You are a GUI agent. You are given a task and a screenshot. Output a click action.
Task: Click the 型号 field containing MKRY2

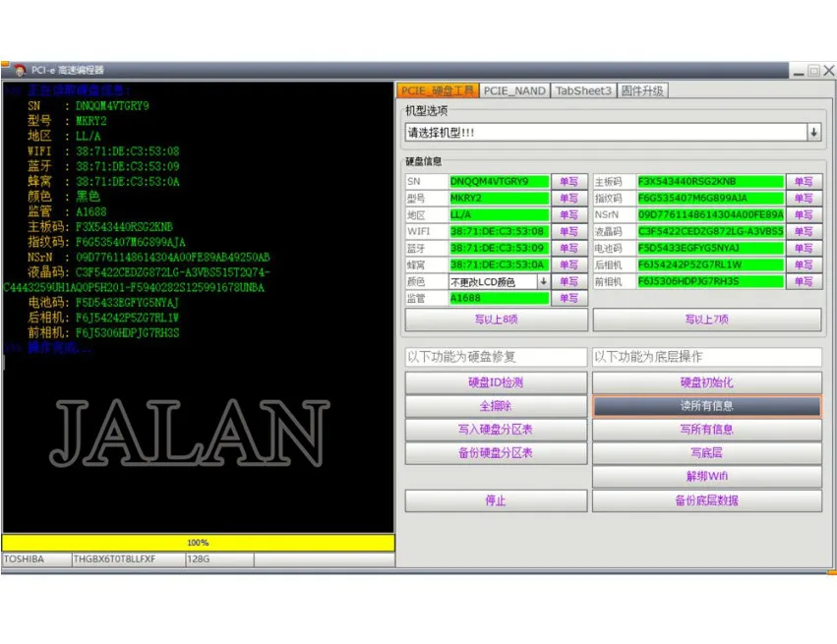pyautogui.click(x=499, y=198)
